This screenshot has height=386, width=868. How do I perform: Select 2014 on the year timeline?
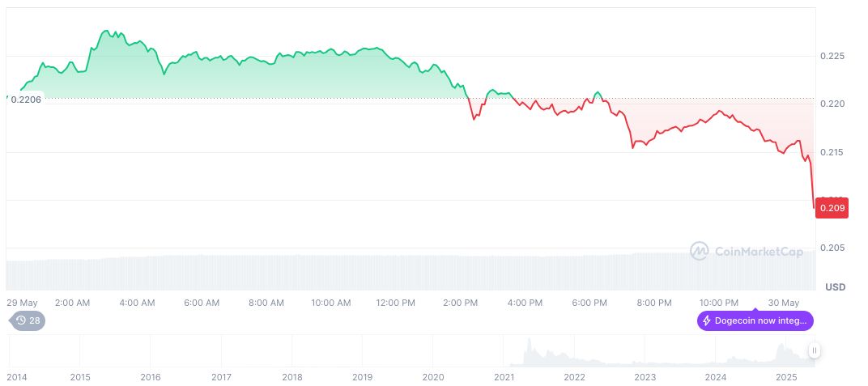click(17, 377)
